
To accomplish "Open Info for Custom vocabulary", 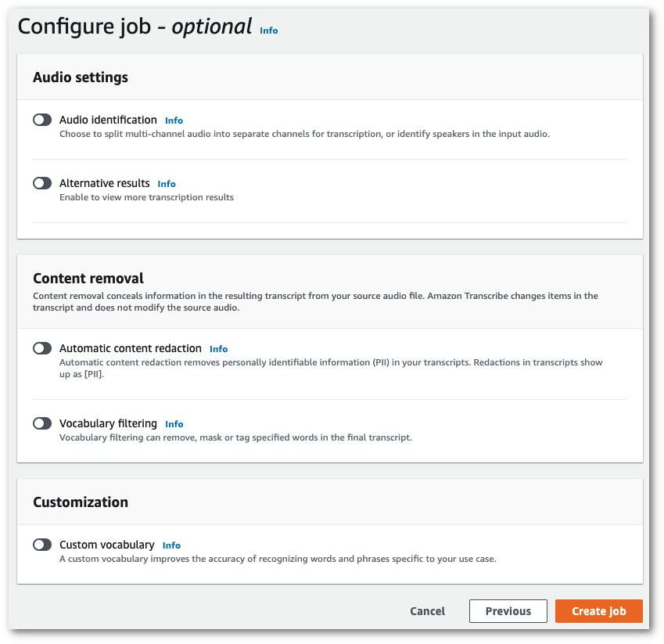I will 171,545.
